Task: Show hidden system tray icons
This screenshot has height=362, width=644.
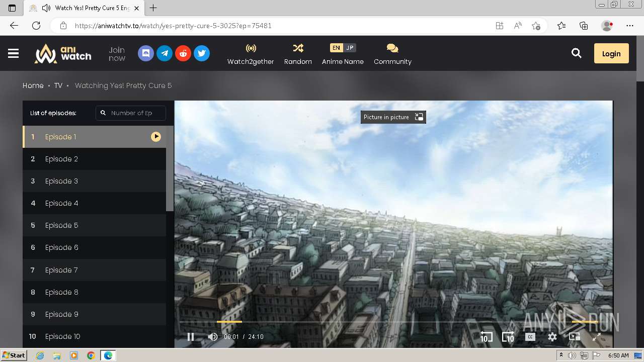Action: [x=561, y=355]
